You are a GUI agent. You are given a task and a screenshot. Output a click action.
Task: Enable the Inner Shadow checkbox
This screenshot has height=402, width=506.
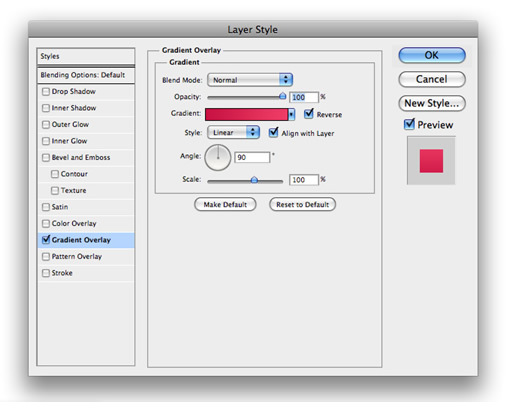46,108
